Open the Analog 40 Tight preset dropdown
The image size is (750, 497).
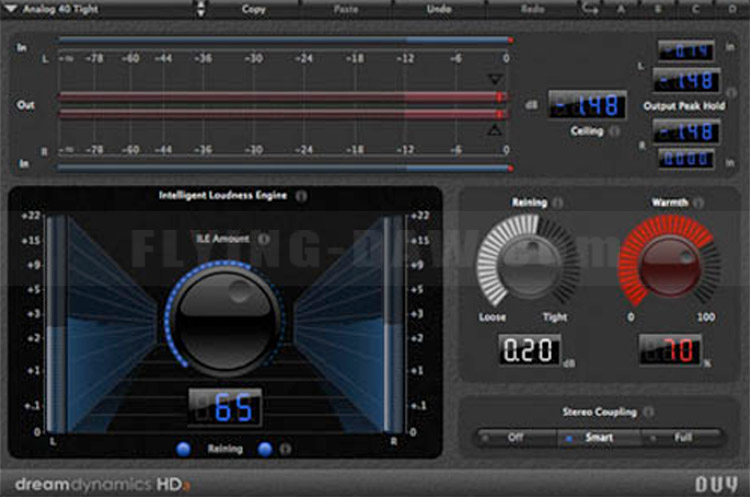53,9
